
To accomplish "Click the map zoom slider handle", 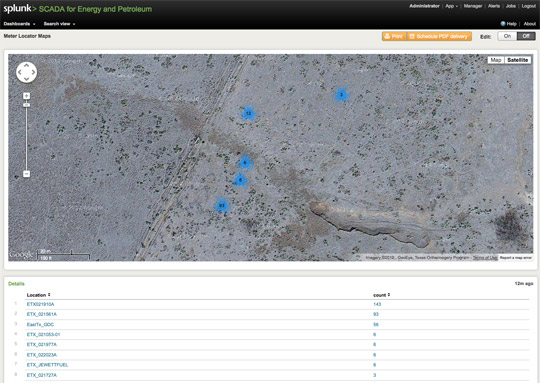I will (27, 105).
